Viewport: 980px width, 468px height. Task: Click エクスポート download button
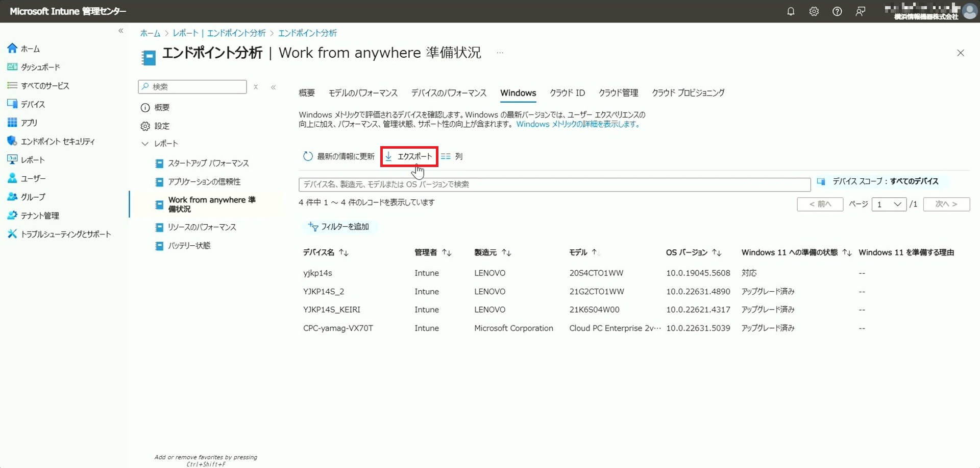tap(409, 156)
